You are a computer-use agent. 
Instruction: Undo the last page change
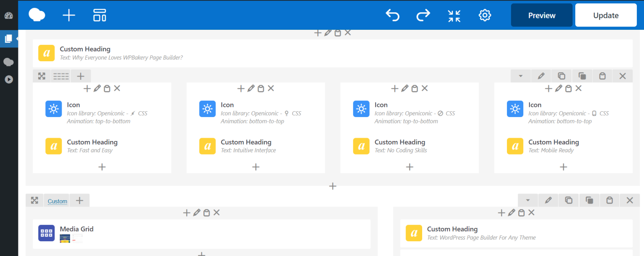tap(392, 15)
